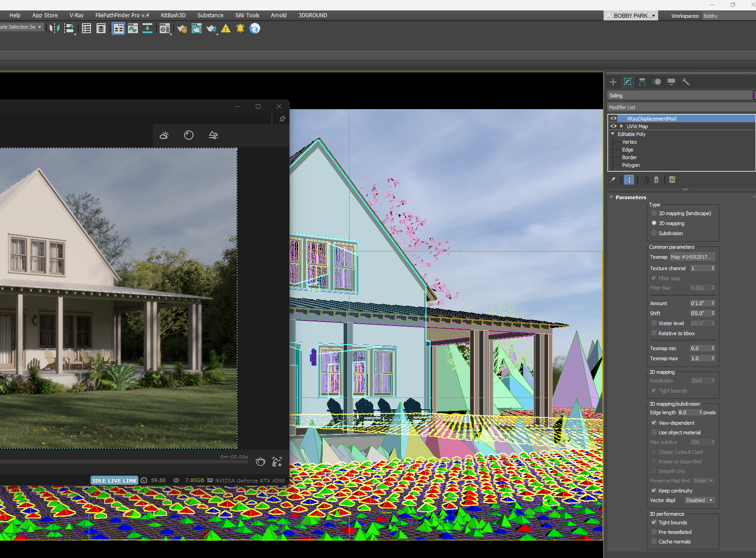Toggle VRayDisplacementMod visibility eye
The width and height of the screenshot is (756, 558).
614,118
